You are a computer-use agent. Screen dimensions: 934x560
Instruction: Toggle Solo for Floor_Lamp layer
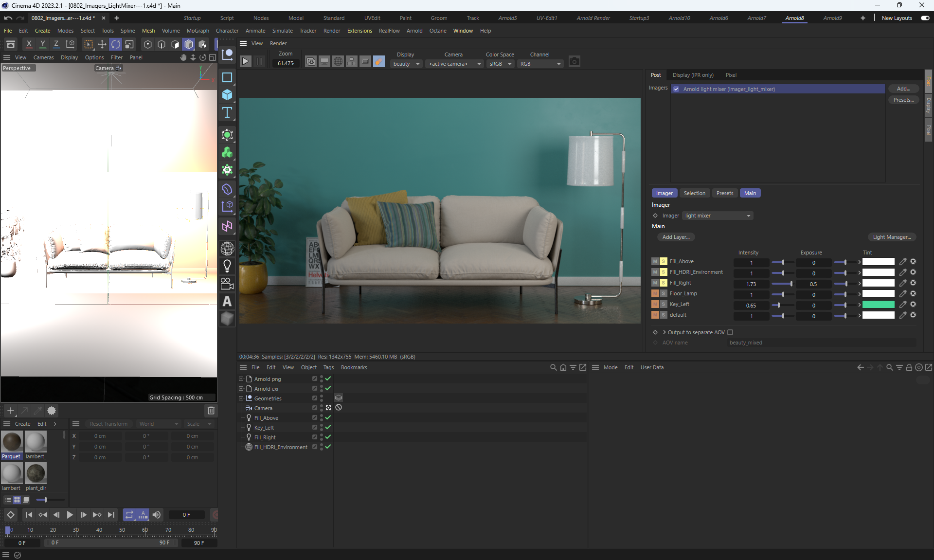point(664,294)
